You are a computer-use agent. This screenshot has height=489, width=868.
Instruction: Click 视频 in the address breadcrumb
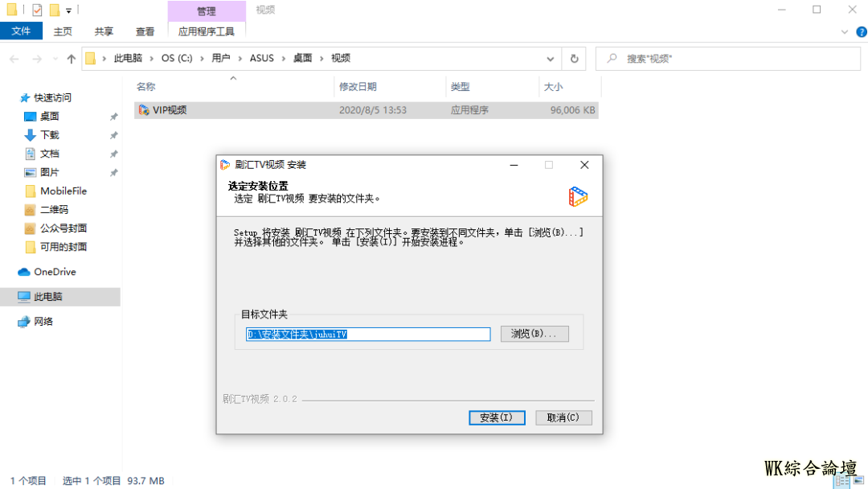pyautogui.click(x=341, y=58)
